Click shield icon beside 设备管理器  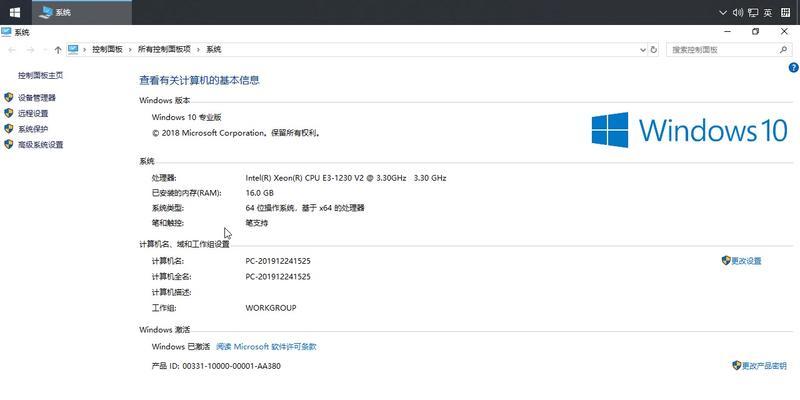point(9,97)
